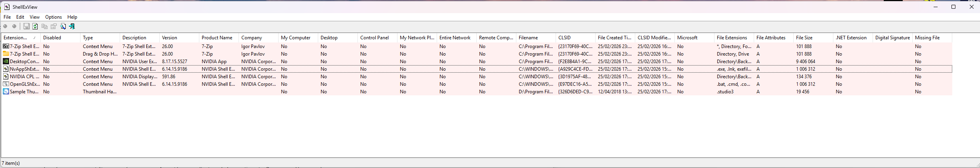Click the Exit door toolbar icon

(72, 26)
